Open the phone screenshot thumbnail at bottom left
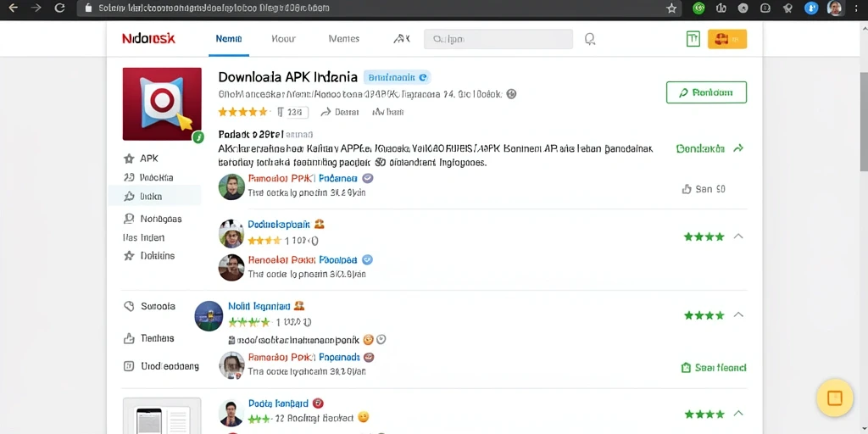The width and height of the screenshot is (868, 434). click(162, 415)
